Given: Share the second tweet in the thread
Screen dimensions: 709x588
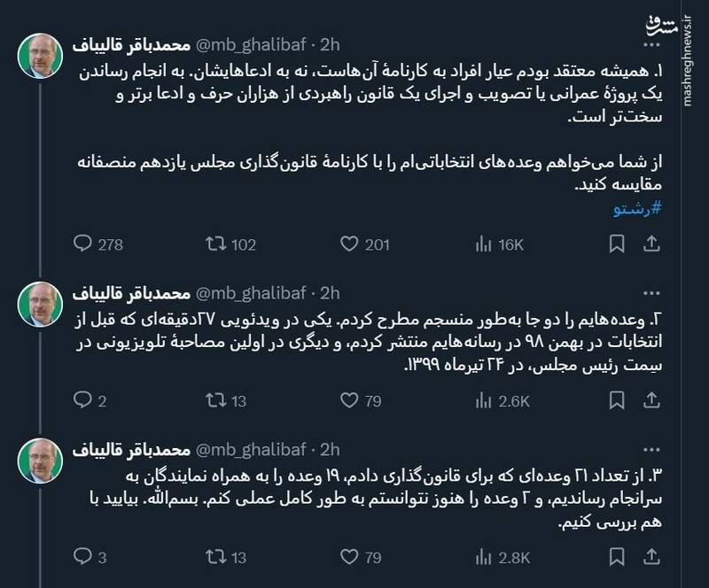Looking at the screenshot, I should click(x=651, y=401).
